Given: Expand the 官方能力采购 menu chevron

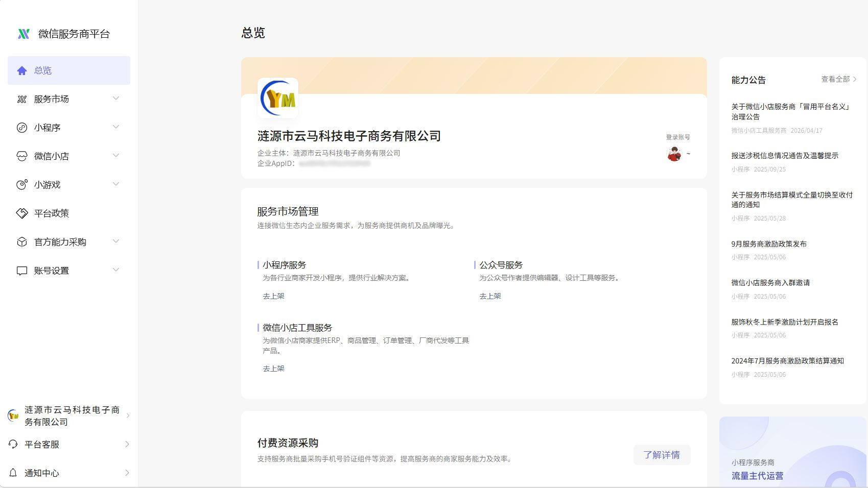Looking at the screenshot, I should click(x=116, y=241).
